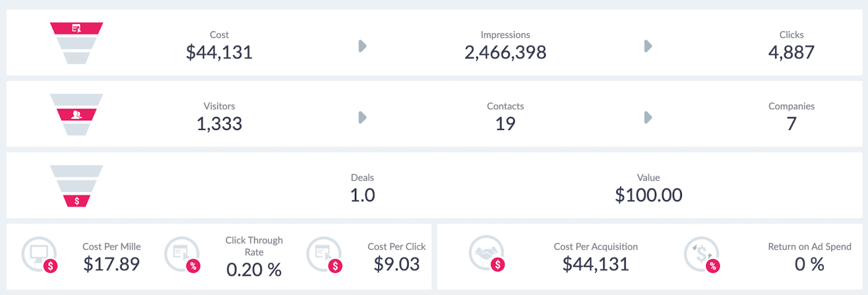Image resolution: width=868 pixels, height=295 pixels.
Task: Click the Deals value 1.0
Action: (x=362, y=195)
